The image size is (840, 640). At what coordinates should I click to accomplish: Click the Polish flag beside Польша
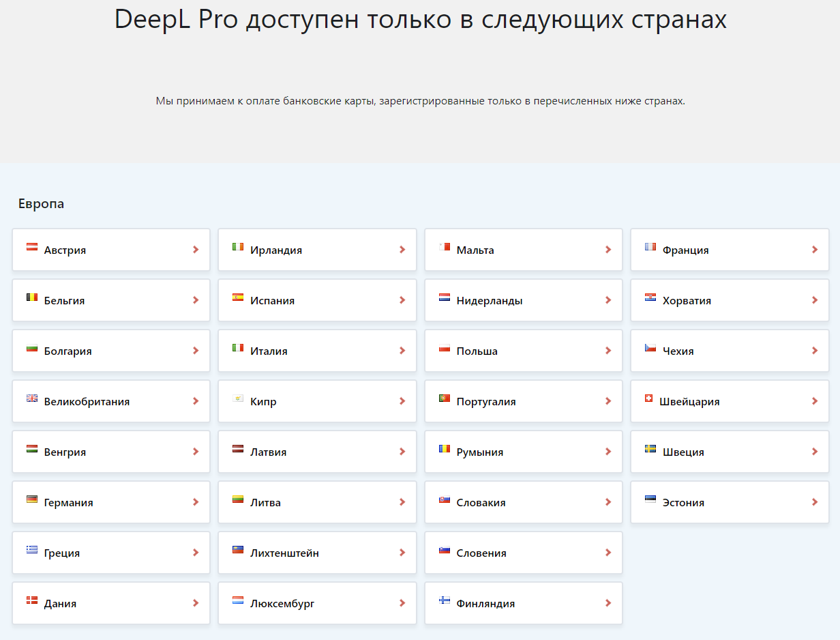pyautogui.click(x=445, y=348)
